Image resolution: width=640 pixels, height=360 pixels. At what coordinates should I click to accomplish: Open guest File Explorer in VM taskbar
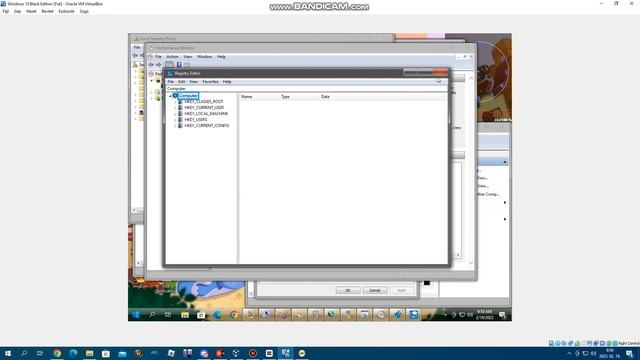pos(184,315)
